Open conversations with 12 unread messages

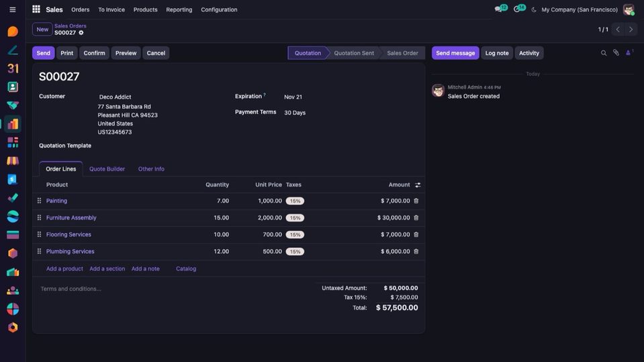coord(501,9)
